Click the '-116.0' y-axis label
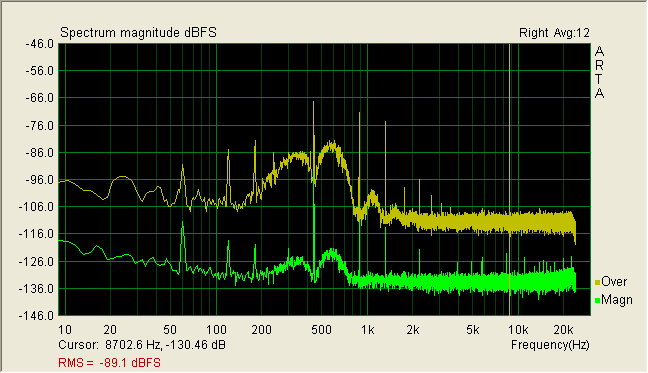 point(37,234)
